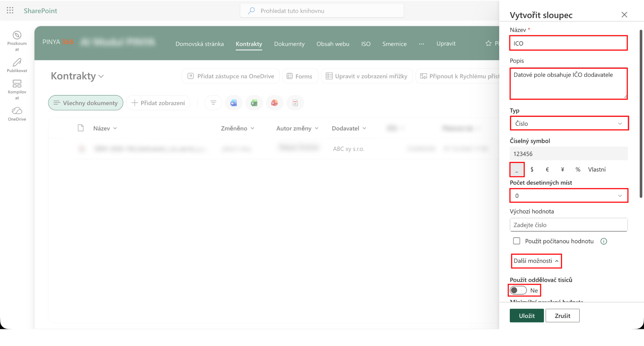Screen dimensions: 644x346
Task: Select the dollar symbol option
Action: 532,170
